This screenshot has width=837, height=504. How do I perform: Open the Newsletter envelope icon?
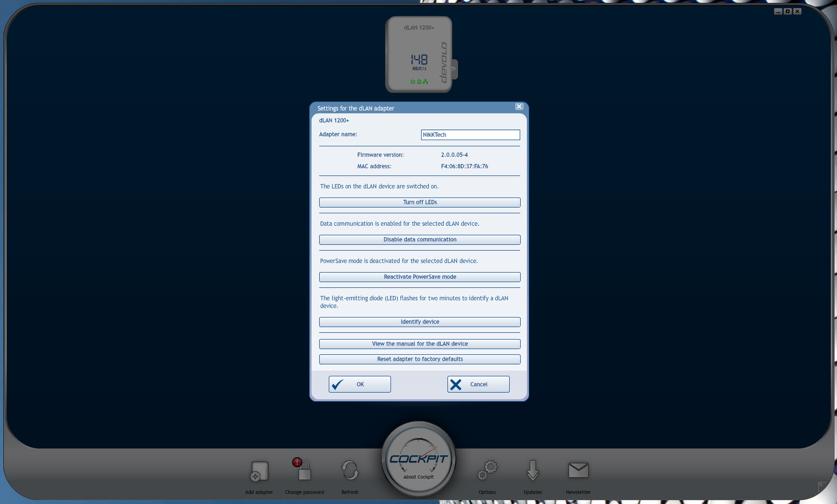(x=578, y=470)
